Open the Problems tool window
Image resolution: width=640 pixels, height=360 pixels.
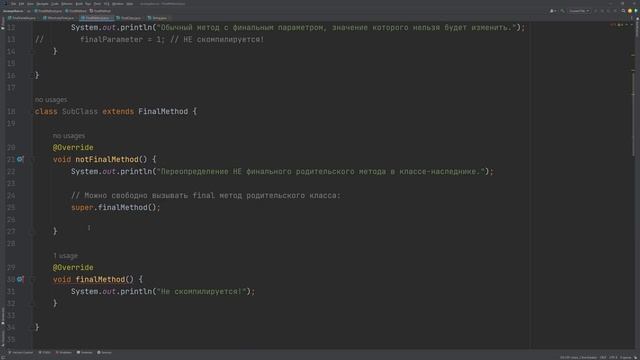pos(64,352)
